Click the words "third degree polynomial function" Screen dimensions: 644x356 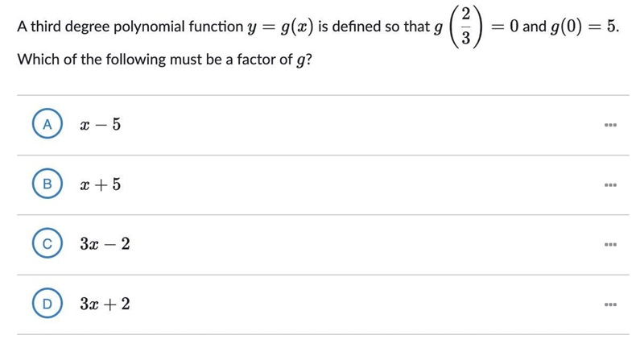click(136, 27)
